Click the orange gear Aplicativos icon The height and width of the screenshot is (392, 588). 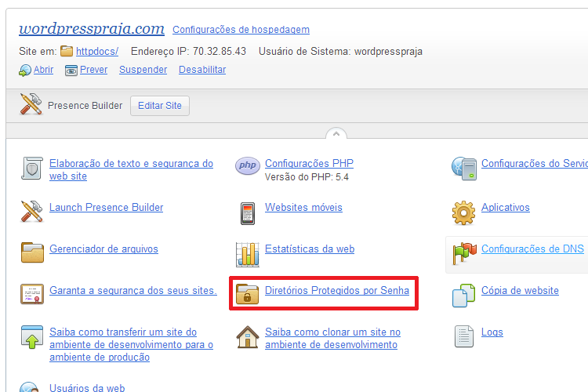(463, 212)
